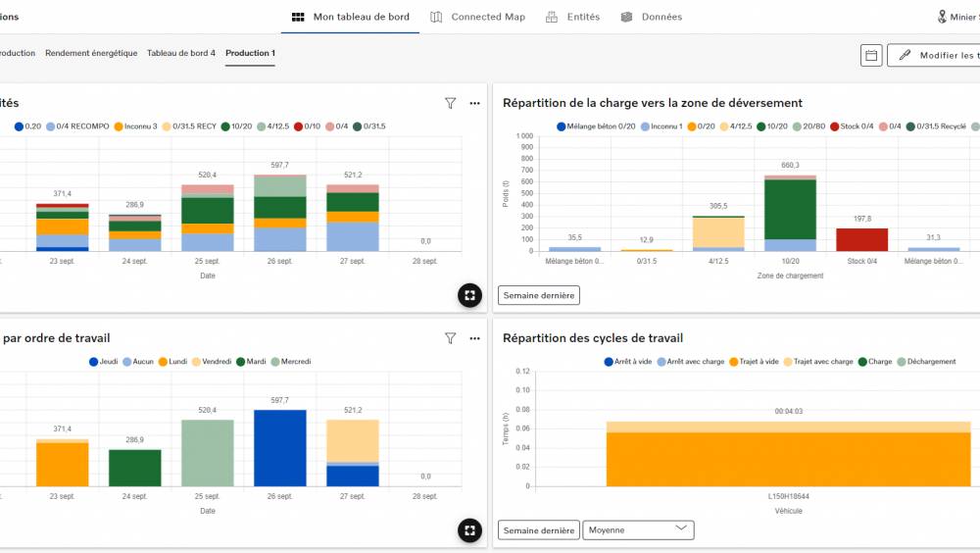Click the Modifier button
The width and height of the screenshot is (980, 553).
click(x=936, y=56)
